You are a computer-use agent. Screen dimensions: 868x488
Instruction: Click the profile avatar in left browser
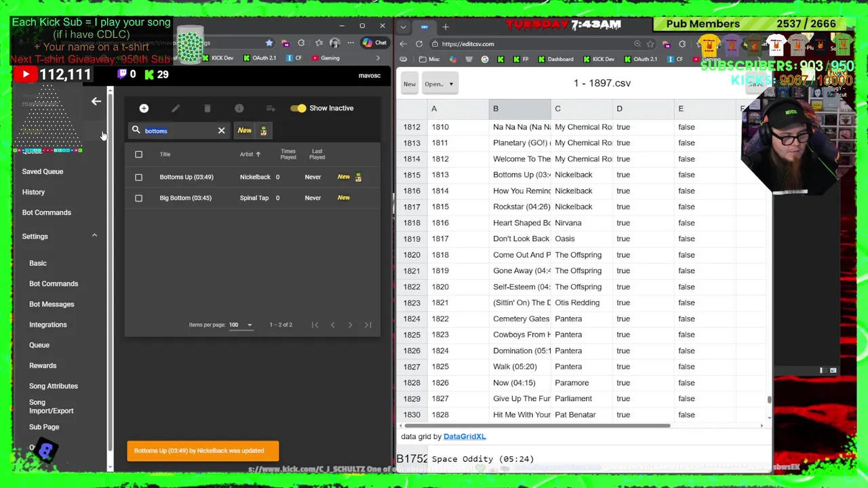coord(334,43)
